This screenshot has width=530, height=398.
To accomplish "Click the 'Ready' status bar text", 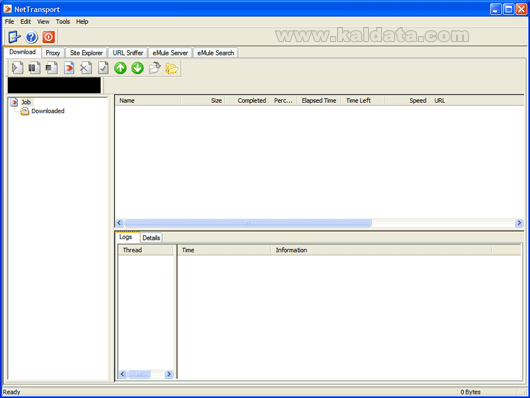I will 11,392.
